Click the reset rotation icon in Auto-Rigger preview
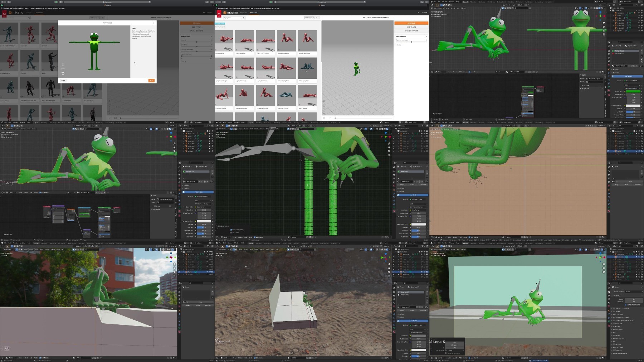644x362 pixels. coord(63,73)
